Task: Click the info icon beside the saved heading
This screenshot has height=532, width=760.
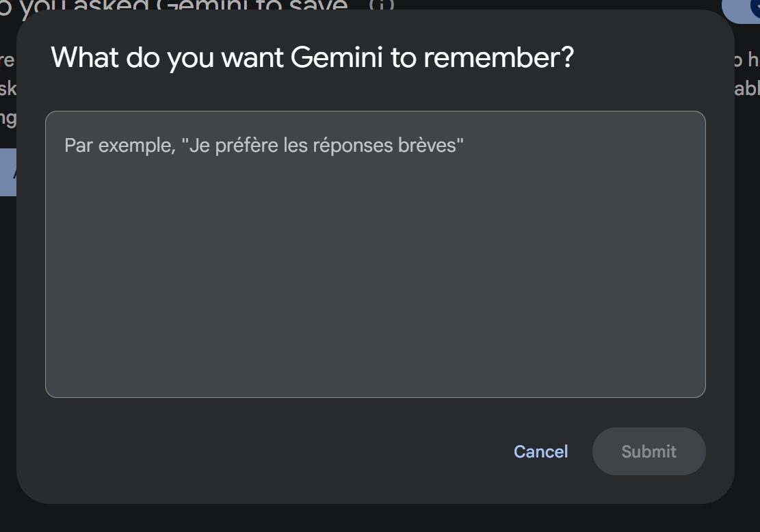Action: [x=382, y=5]
